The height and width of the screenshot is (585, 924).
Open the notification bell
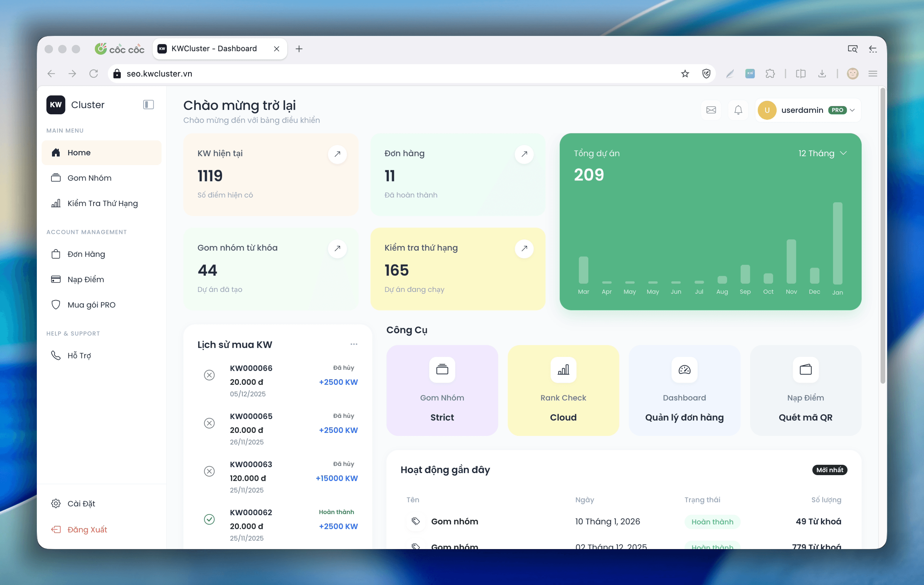(738, 110)
